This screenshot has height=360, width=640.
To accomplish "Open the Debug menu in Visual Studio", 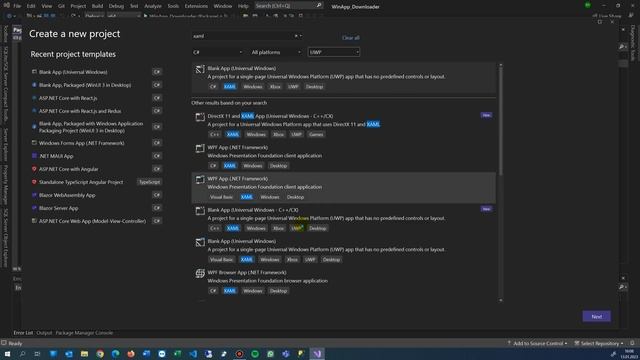I will (116, 6).
